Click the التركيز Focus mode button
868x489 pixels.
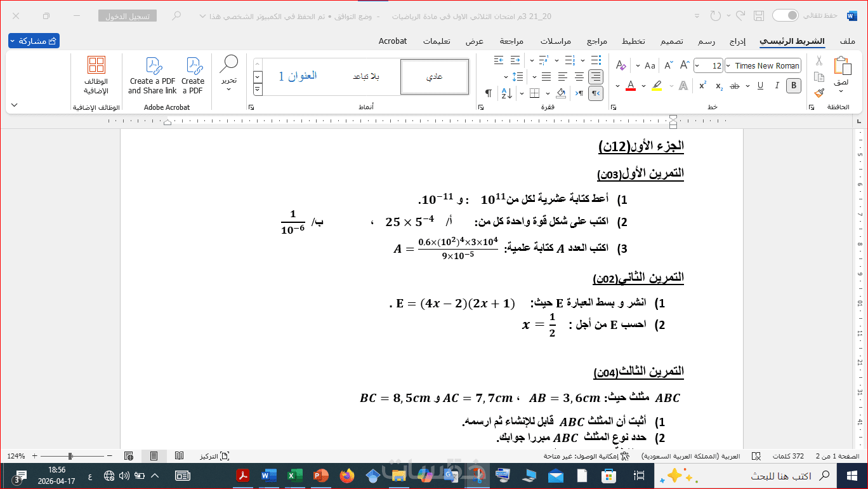[214, 456]
